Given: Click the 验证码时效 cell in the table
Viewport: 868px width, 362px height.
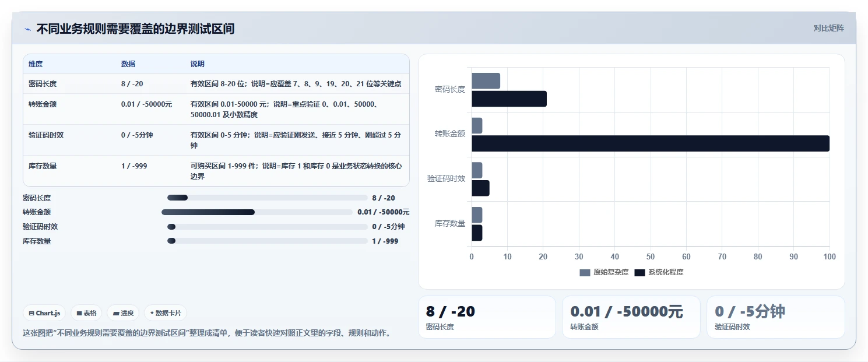Looking at the screenshot, I should pyautogui.click(x=46, y=135).
